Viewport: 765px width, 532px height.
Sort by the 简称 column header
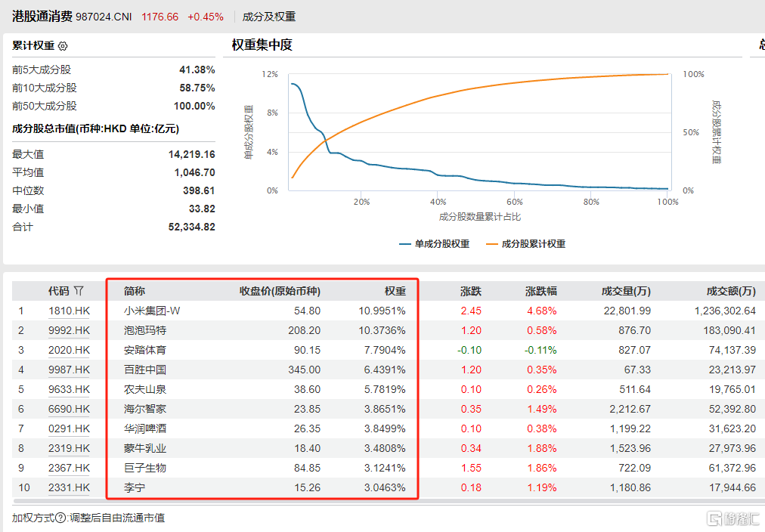(x=134, y=291)
